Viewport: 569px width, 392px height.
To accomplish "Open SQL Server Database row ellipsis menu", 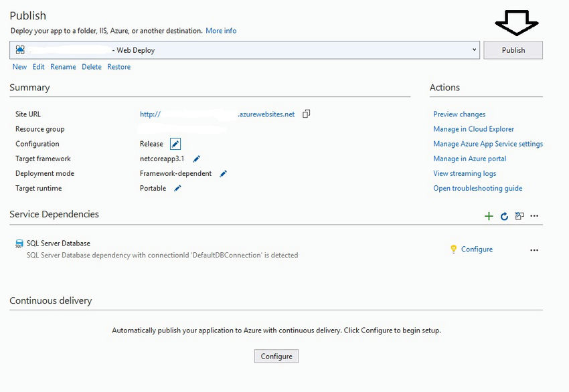I will point(534,250).
